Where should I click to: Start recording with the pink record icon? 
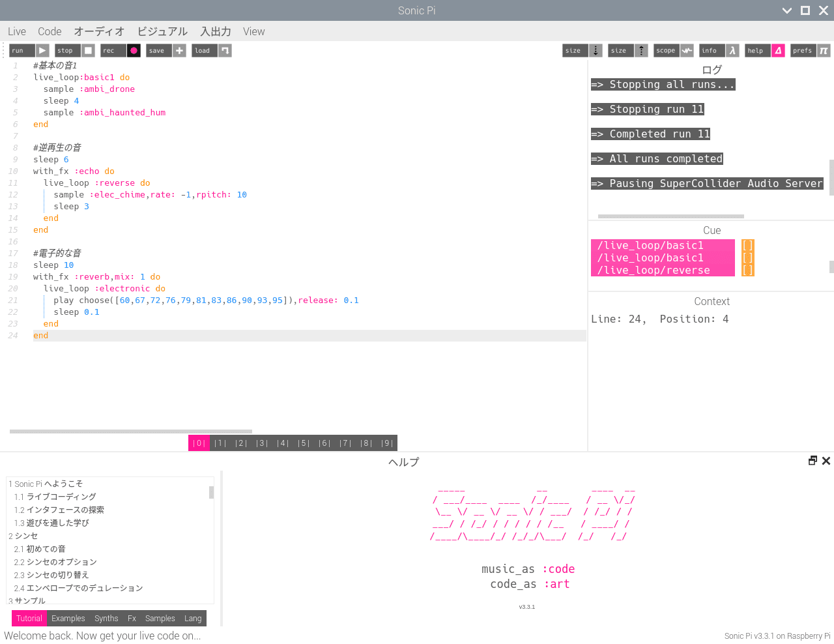pyautogui.click(x=134, y=50)
